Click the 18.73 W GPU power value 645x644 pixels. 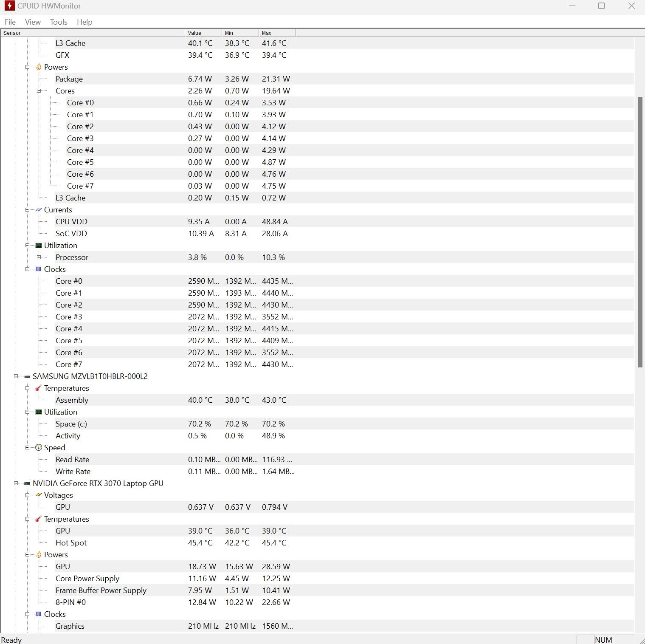pyautogui.click(x=202, y=567)
